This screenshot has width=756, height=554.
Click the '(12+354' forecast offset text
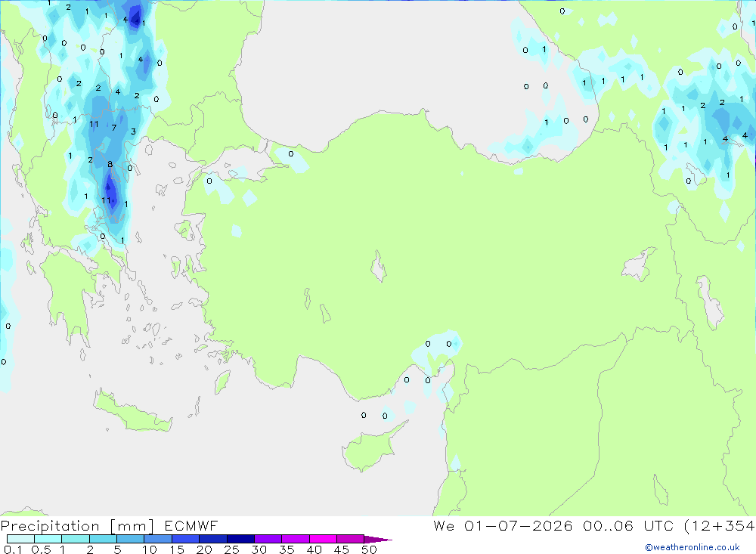point(720,526)
